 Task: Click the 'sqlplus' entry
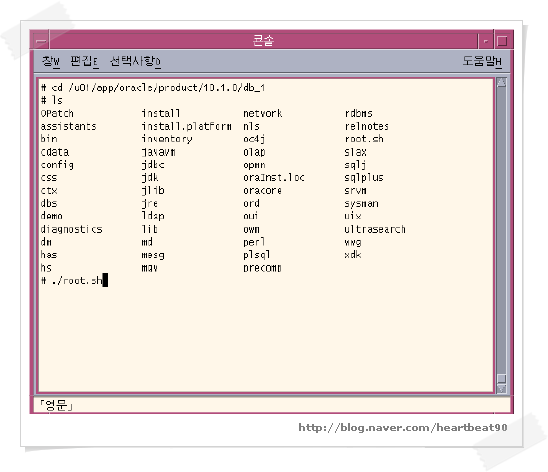(364, 178)
